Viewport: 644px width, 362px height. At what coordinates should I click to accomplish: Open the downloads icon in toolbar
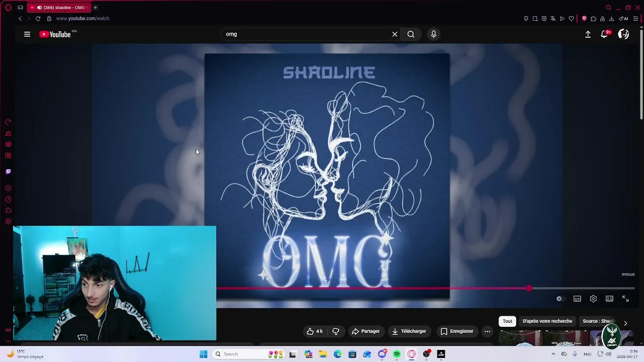point(611,19)
